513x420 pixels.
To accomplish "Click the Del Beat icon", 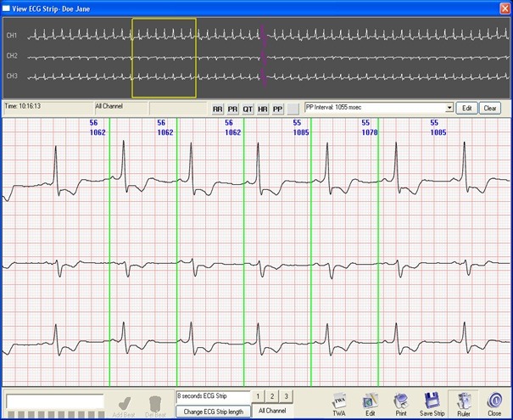I will click(x=153, y=405).
